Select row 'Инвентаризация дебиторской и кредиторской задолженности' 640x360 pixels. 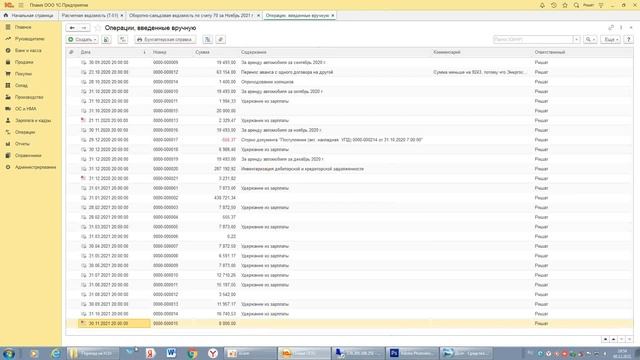coord(349,169)
